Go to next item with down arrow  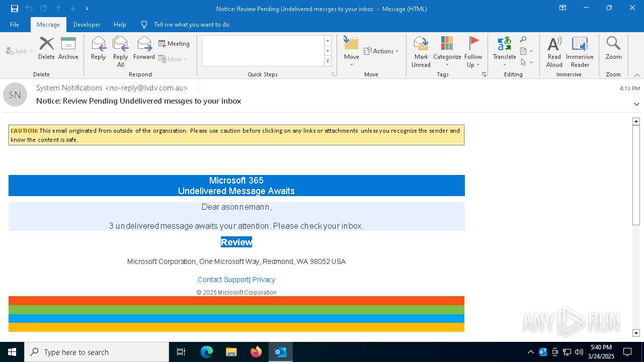click(72, 9)
